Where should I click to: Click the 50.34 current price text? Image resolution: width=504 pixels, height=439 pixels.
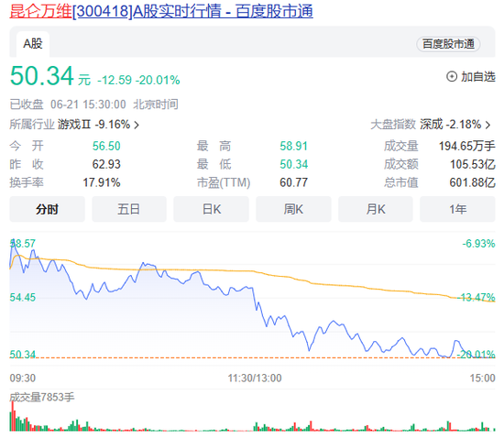42,76
